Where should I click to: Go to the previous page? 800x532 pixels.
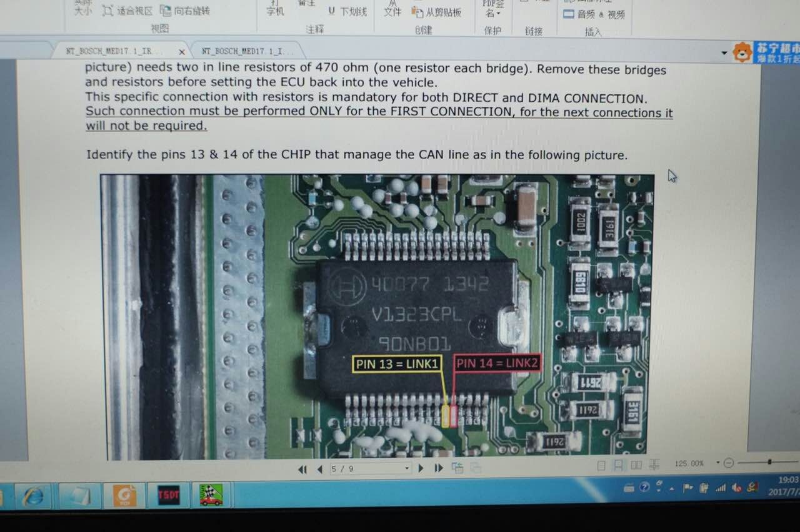pos(320,468)
